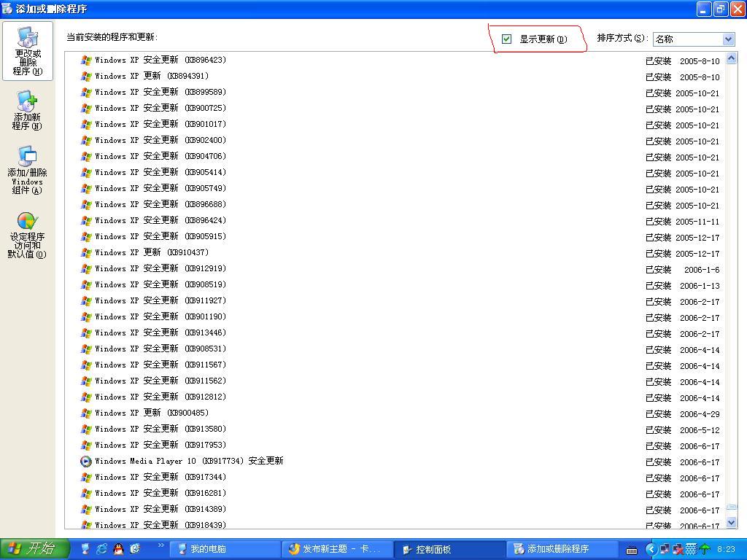The width and height of the screenshot is (747, 560).
Task: Click the scrollbar up arrow of the list
Action: (731, 58)
